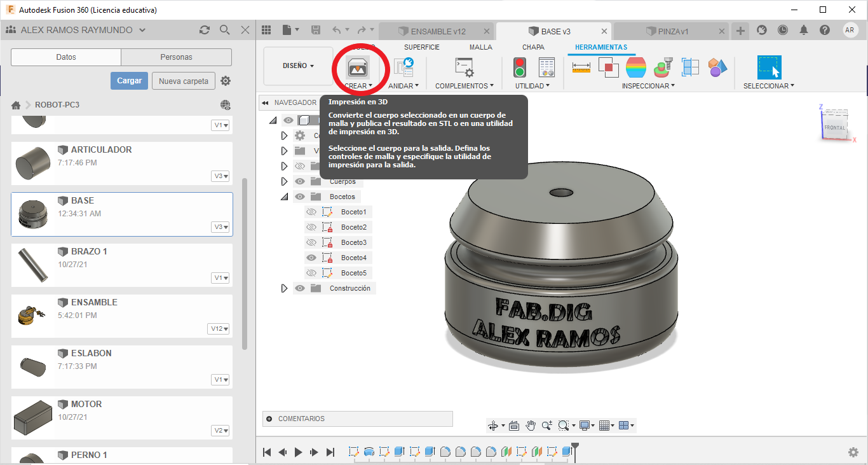This screenshot has width=868, height=465.
Task: Switch to the Personas tab
Action: tap(176, 57)
